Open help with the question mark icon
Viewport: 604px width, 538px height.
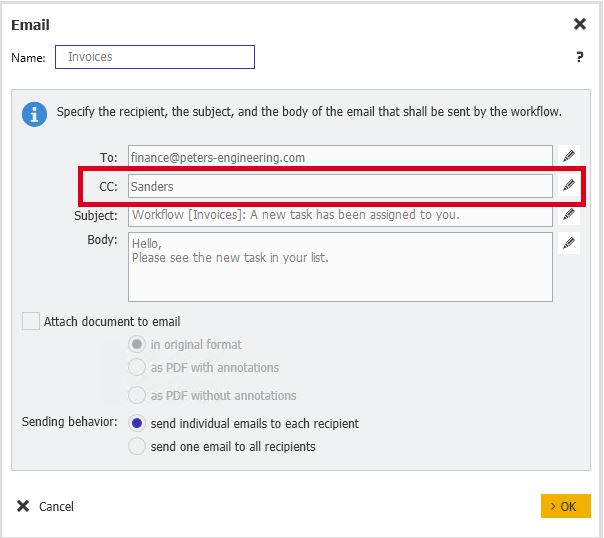pos(579,58)
